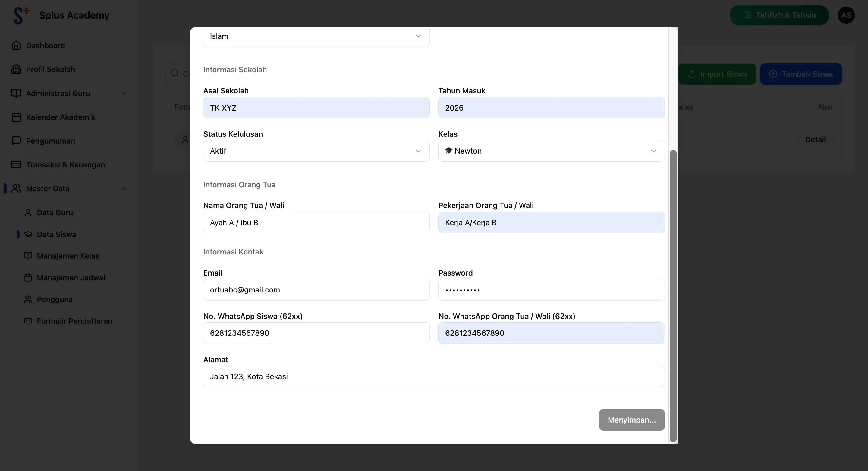Image resolution: width=868 pixels, height=471 pixels.
Task: Click the Manajemen Jadwal calendar icon
Action: pyautogui.click(x=29, y=277)
